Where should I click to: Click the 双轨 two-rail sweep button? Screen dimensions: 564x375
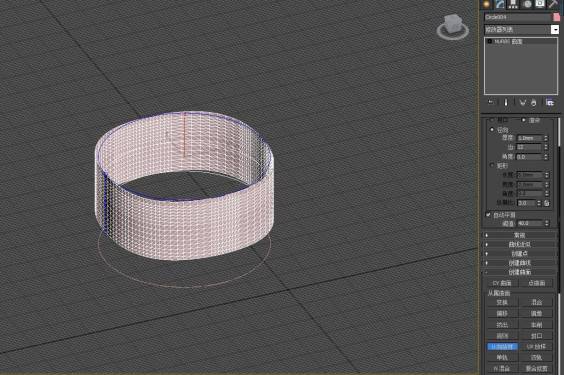click(536, 357)
